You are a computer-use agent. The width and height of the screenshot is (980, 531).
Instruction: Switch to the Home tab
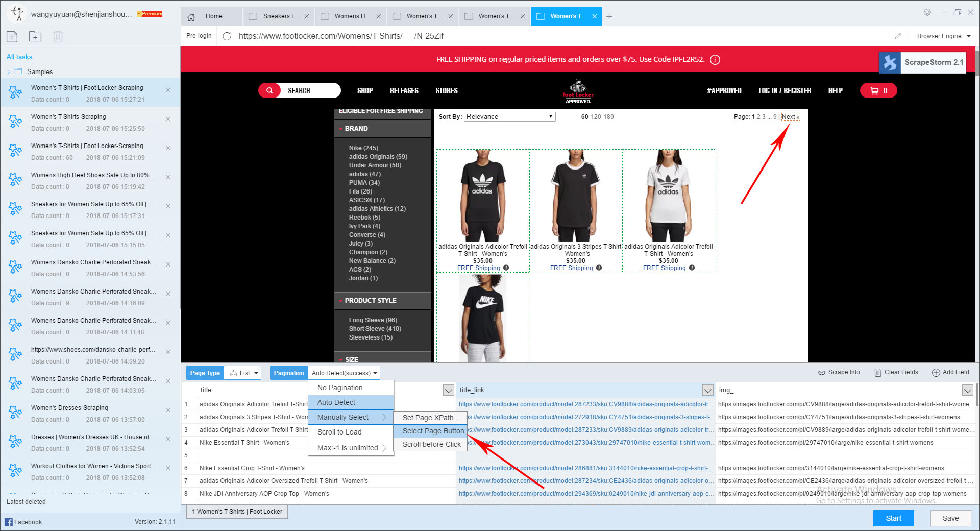coord(212,16)
